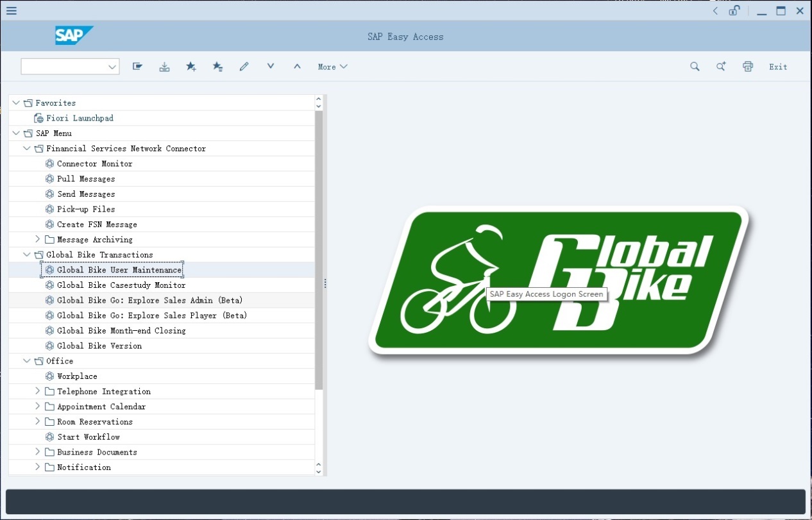Expand the Notification folder
The height and width of the screenshot is (520, 812).
38,467
